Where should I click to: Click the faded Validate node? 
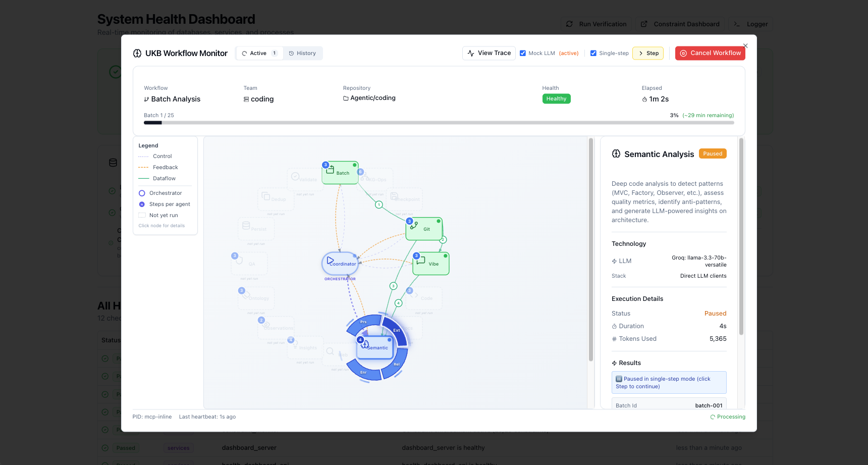[x=305, y=180]
